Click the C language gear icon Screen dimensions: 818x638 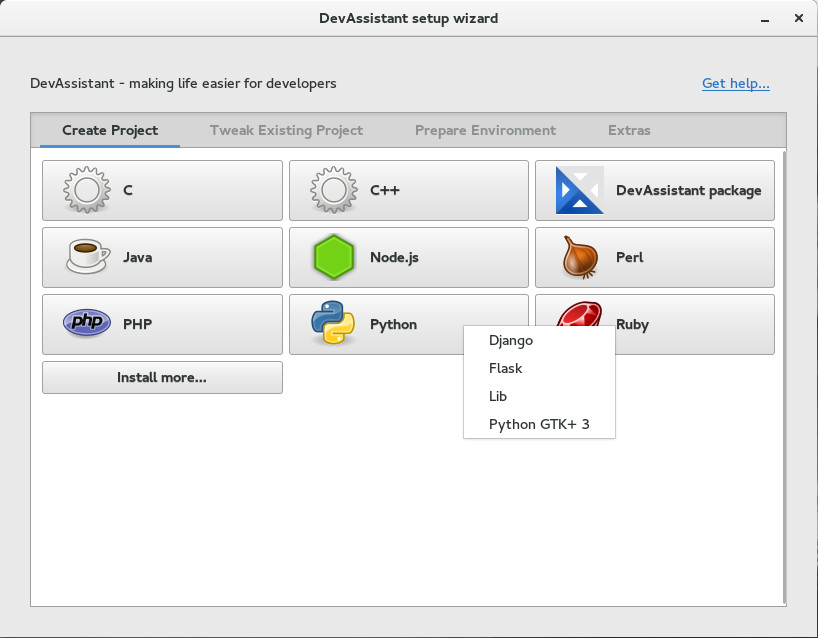87,190
